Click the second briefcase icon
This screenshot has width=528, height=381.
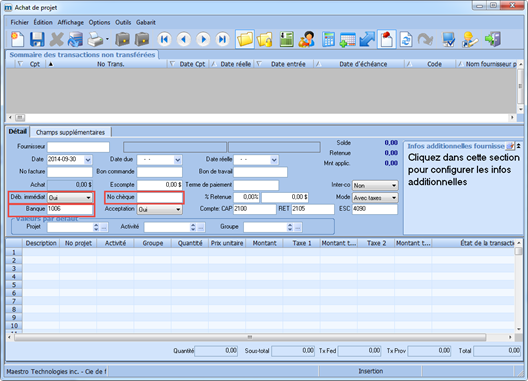(142, 39)
